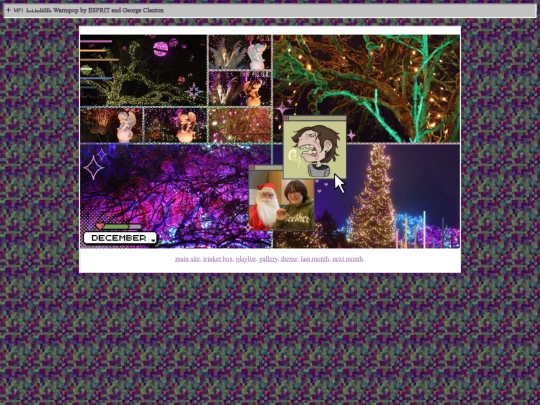Open the trinket box link
540x405 pixels.
[x=218, y=259]
